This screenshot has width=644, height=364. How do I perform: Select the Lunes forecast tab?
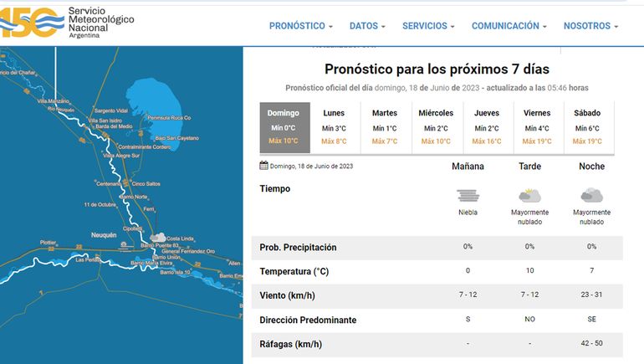(x=335, y=127)
